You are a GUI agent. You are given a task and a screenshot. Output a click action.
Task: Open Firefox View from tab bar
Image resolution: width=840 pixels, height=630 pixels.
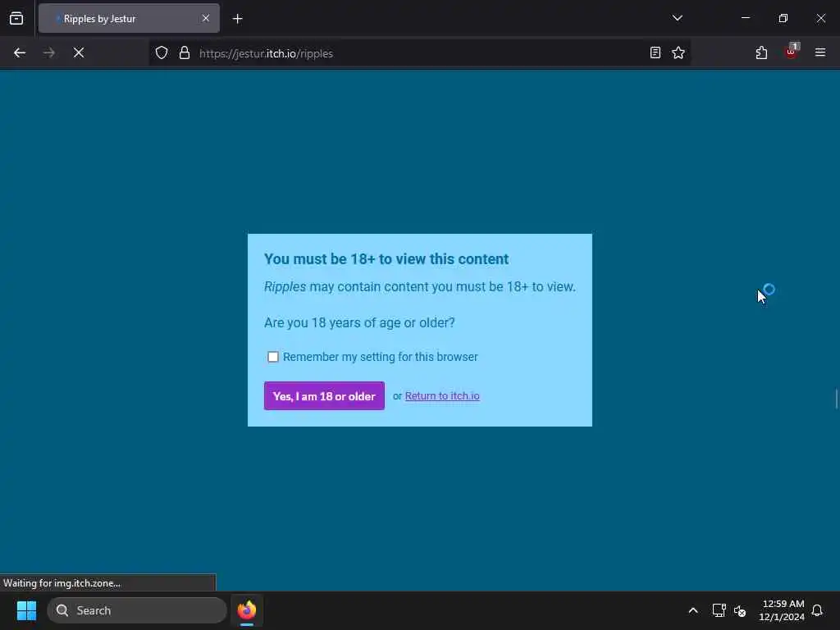coord(16,19)
